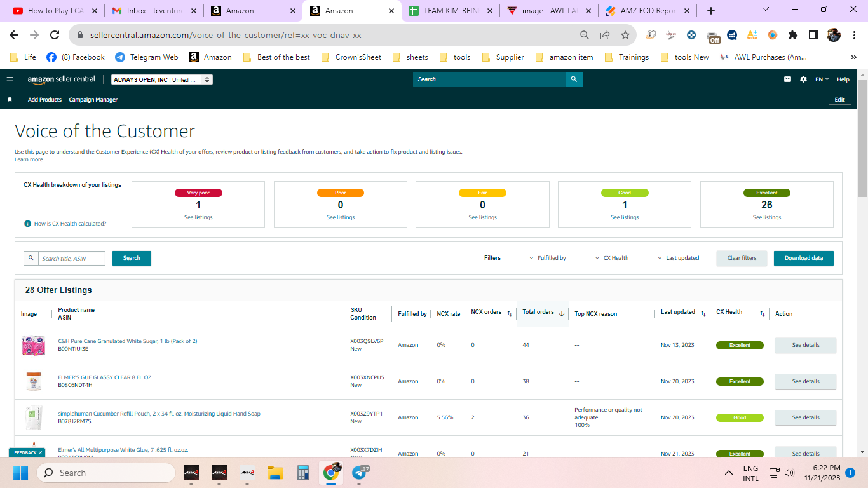Image resolution: width=868 pixels, height=488 pixels.
Task: Open File Explorer from the taskbar
Action: (x=275, y=473)
